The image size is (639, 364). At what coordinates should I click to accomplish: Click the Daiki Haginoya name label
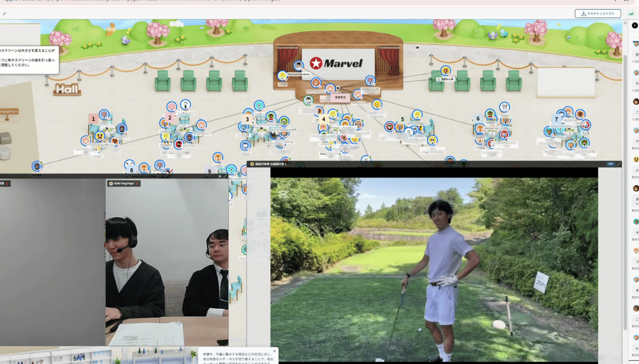[x=124, y=183]
